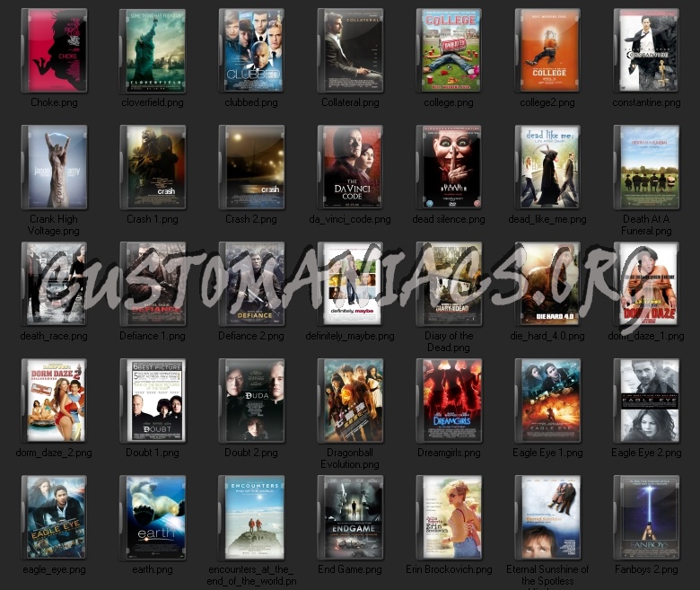Open the Clubbed movie icon

pyautogui.click(x=251, y=50)
